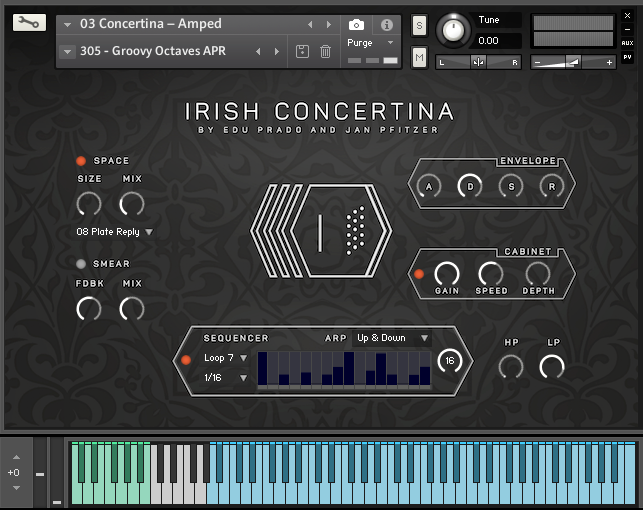The image size is (643, 510).
Task: Click the wrench edit-instrument icon
Action: (x=29, y=23)
